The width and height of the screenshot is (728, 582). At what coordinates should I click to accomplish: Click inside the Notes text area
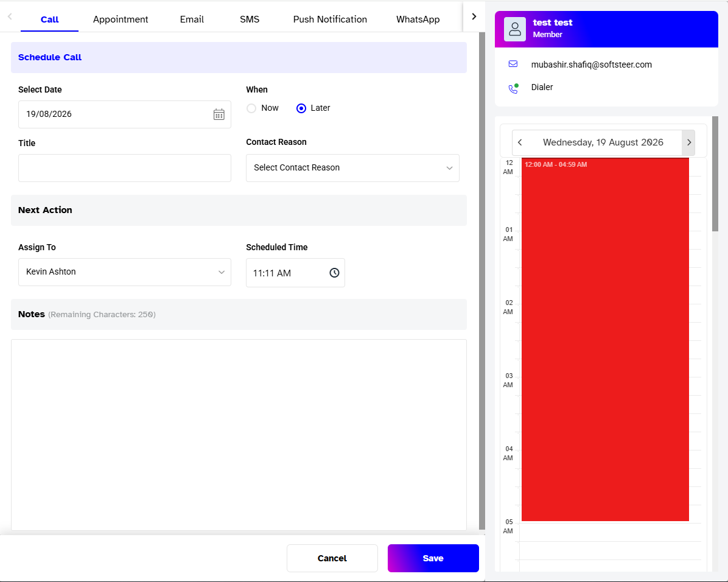click(239, 435)
